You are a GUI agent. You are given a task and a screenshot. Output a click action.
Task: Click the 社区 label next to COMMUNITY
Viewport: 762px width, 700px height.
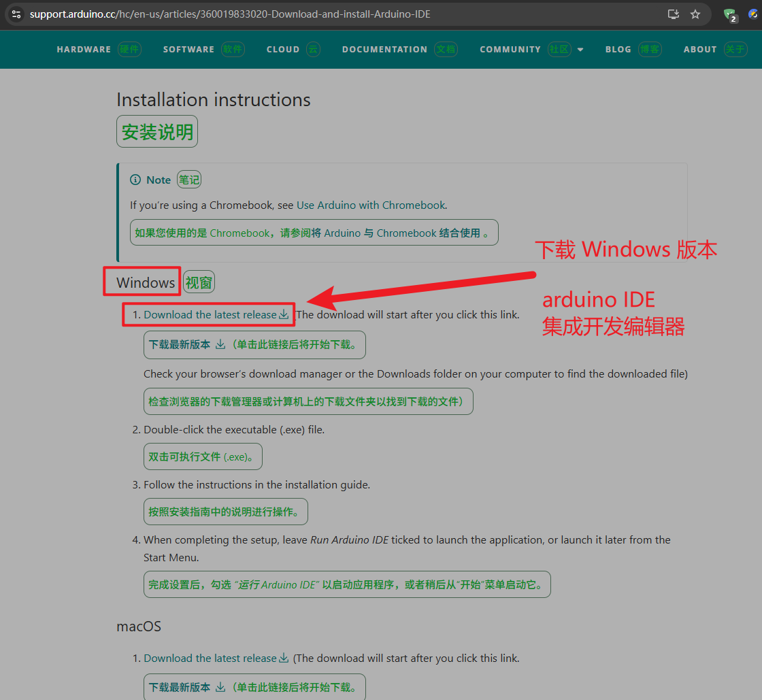559,49
